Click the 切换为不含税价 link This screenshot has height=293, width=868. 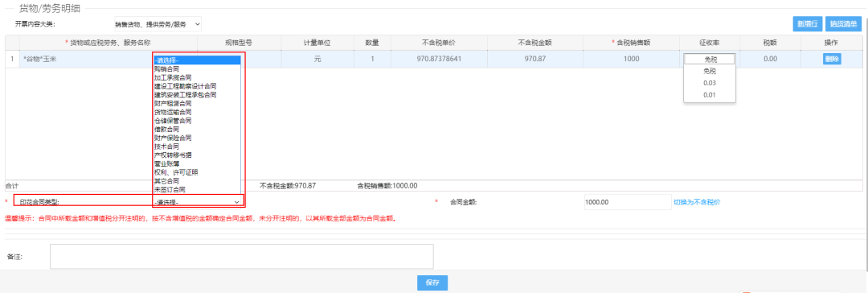click(696, 202)
